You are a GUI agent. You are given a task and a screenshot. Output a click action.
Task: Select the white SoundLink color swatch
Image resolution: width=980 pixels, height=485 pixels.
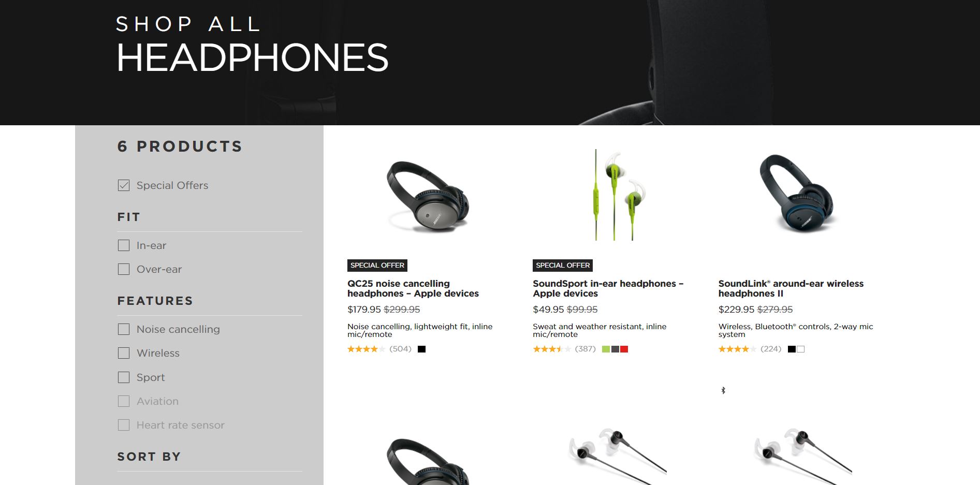801,349
